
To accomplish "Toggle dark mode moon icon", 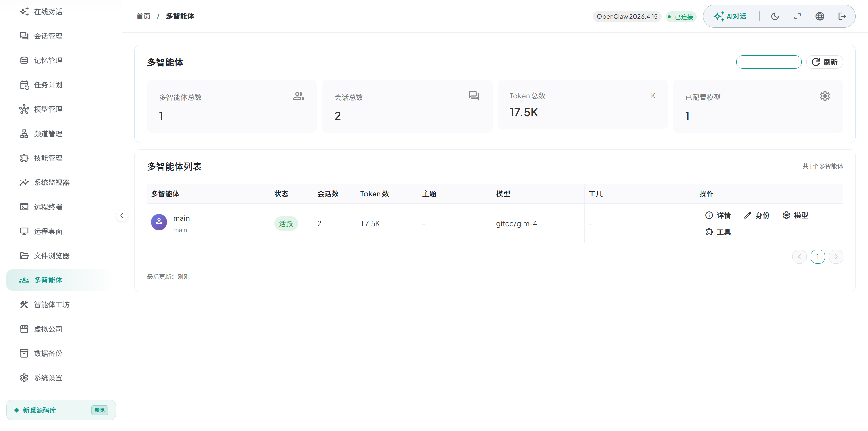I will (x=775, y=16).
